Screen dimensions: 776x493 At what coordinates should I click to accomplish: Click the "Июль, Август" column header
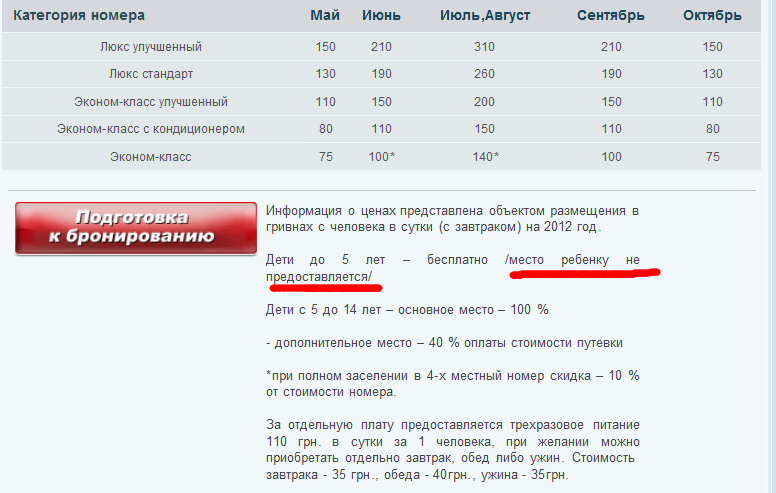485,16
